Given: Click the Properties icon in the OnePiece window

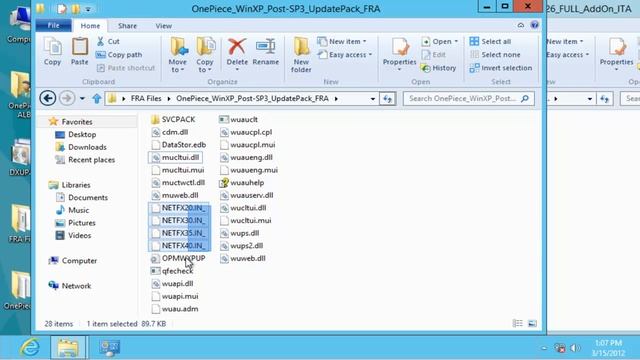Looking at the screenshot, I should [x=400, y=47].
